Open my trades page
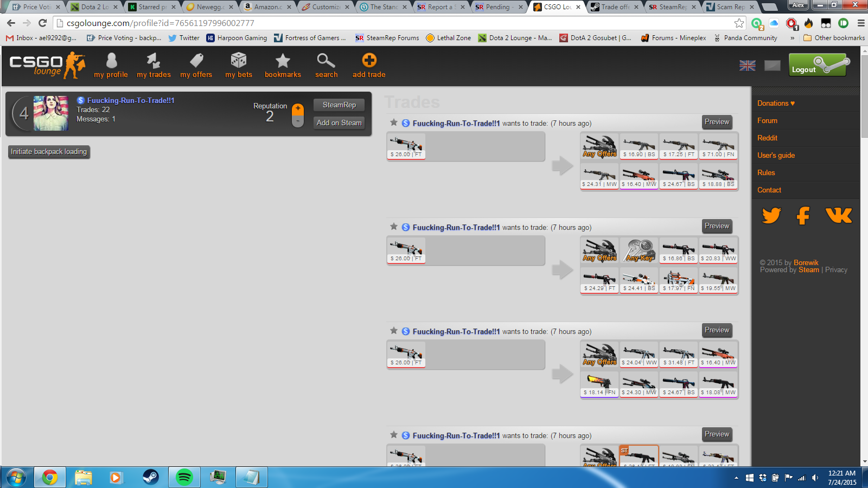The width and height of the screenshot is (868, 488). tap(154, 61)
